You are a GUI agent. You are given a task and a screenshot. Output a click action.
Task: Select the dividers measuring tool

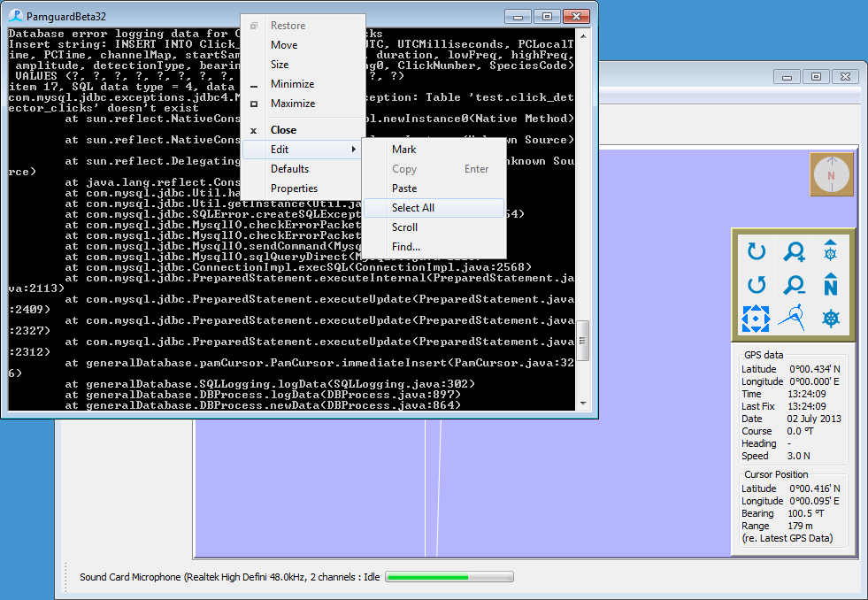point(793,318)
